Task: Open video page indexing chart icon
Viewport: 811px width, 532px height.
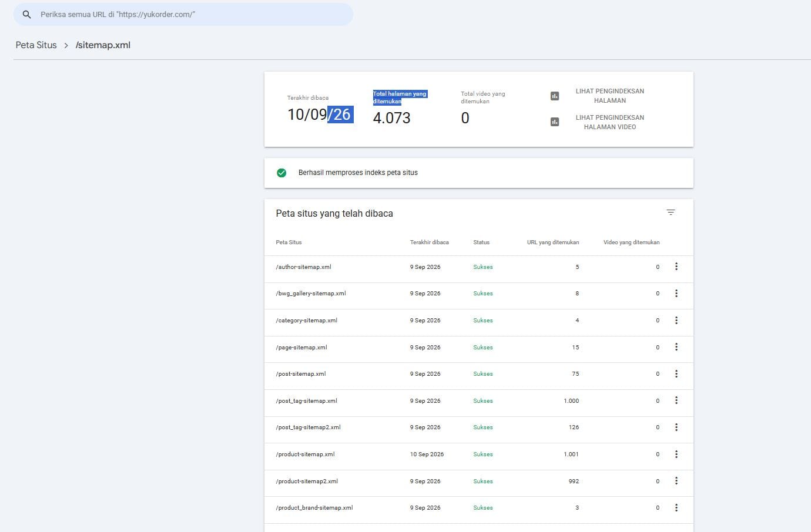Action: (x=555, y=122)
